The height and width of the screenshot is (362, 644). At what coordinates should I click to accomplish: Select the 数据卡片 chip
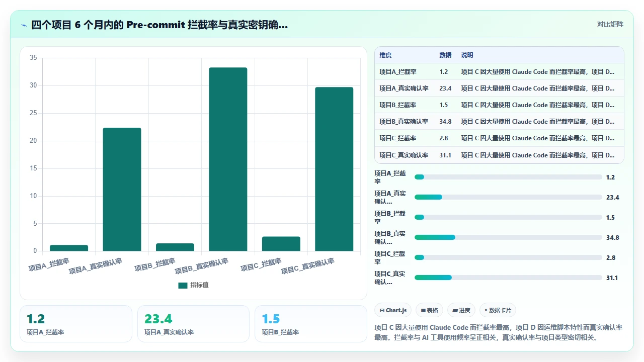click(x=498, y=310)
